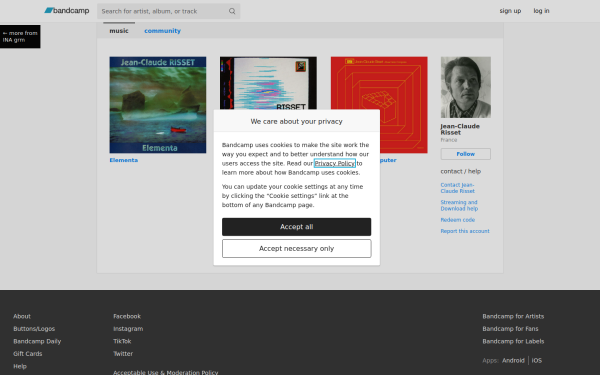Open Bandcamp Daily in the footer
The height and width of the screenshot is (375, 600).
point(37,341)
